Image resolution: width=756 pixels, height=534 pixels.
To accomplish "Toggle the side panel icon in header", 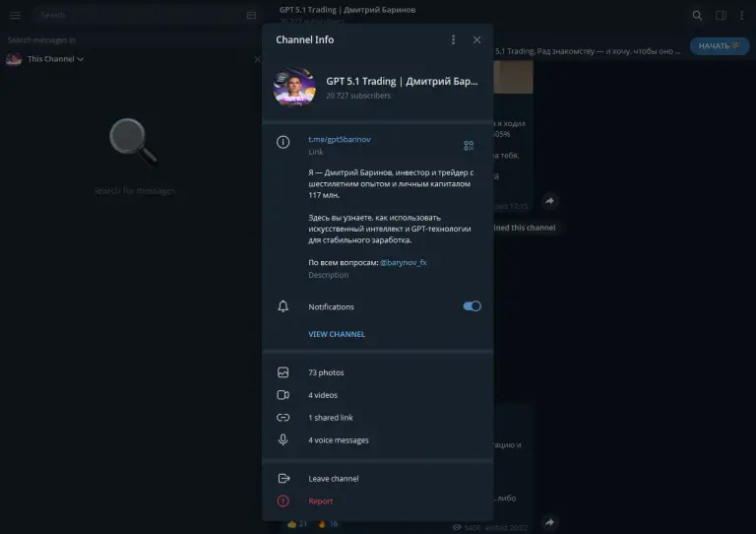I will click(x=721, y=16).
